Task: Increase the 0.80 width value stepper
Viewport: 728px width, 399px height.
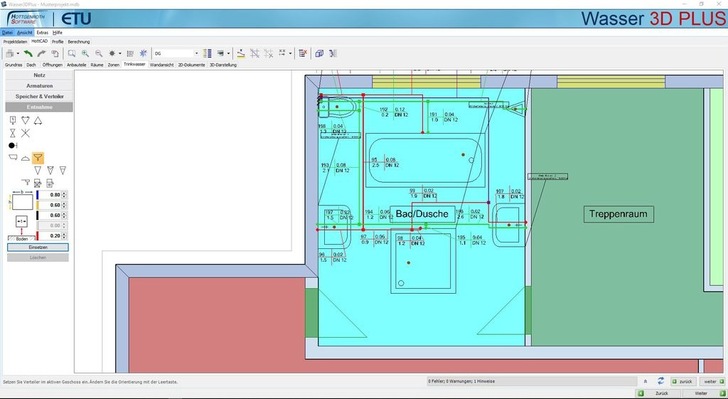Action: tap(64, 193)
